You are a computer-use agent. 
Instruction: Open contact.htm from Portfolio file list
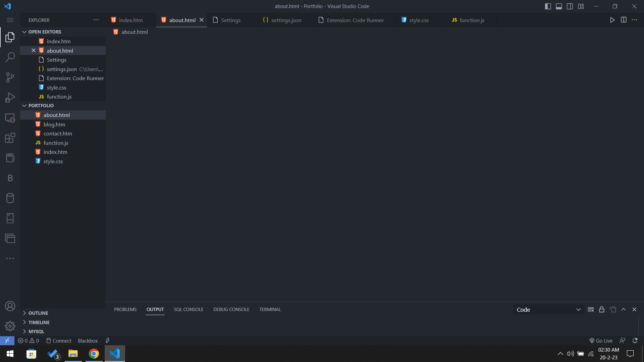click(x=58, y=133)
